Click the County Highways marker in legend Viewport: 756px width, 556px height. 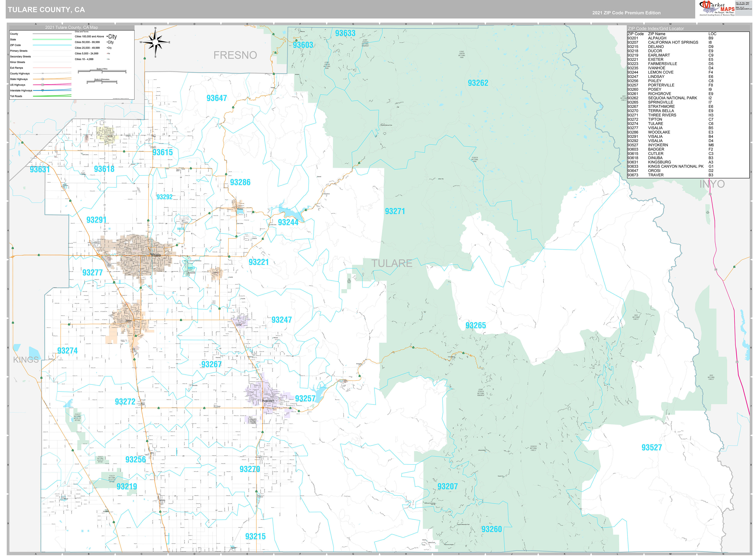pos(42,73)
